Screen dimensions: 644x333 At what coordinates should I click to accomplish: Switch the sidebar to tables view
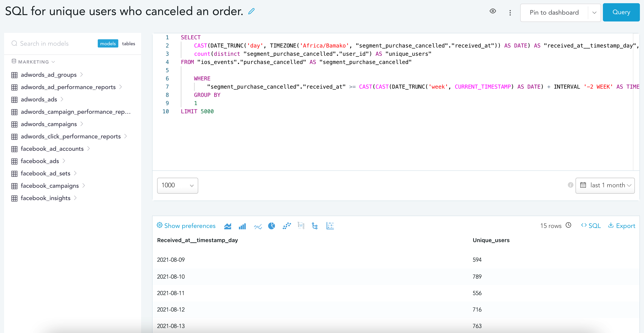(128, 43)
